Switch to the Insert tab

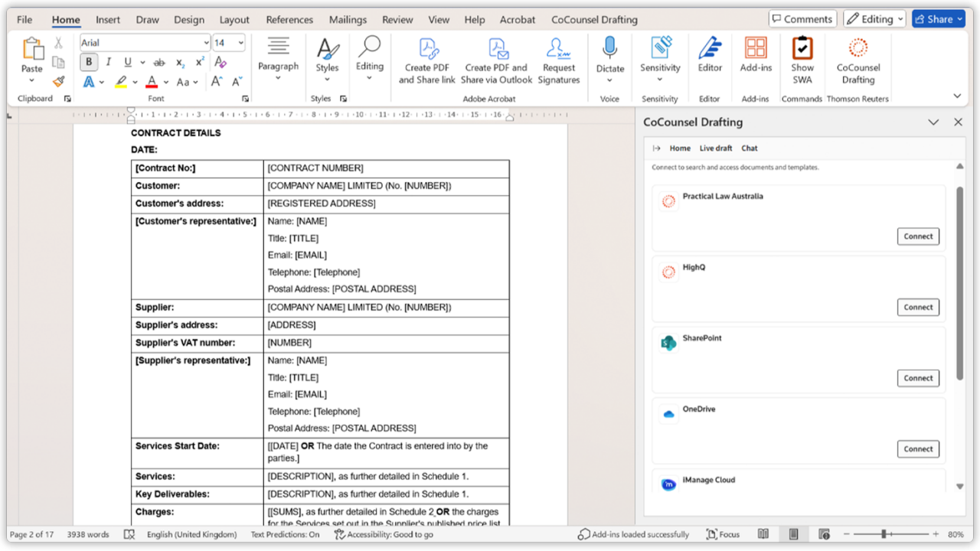(108, 20)
